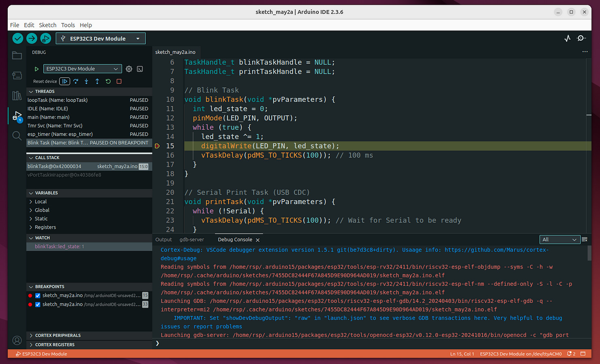The height and width of the screenshot is (364, 600).
Task: Select the Debug sidebar icon
Action: (x=17, y=116)
